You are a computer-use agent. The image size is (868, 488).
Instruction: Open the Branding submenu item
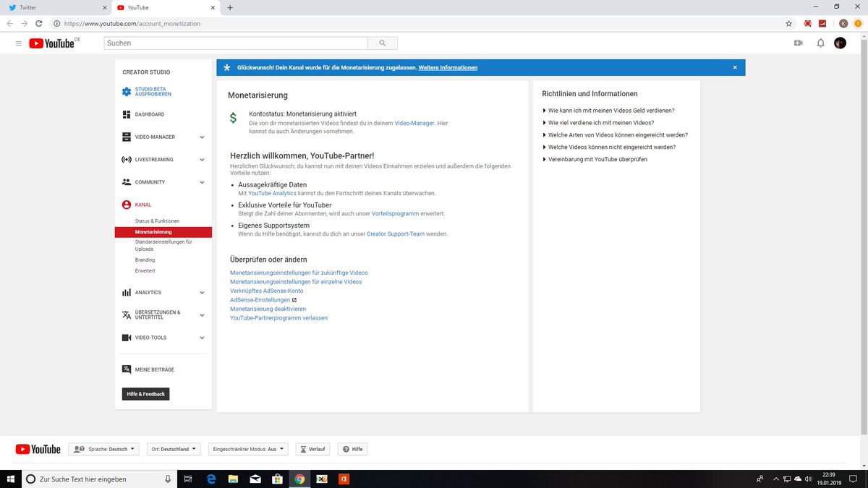click(x=145, y=260)
